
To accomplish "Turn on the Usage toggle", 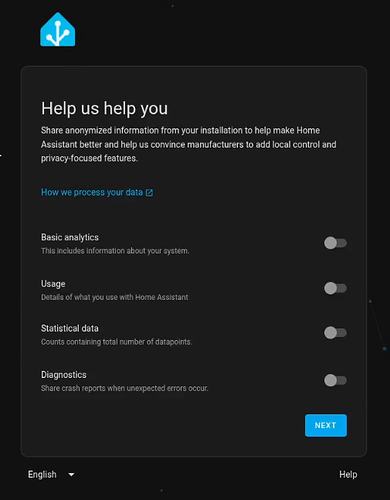I will pos(335,288).
